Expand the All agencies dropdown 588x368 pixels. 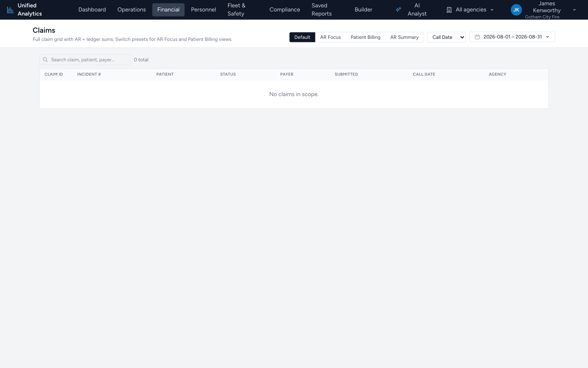[470, 10]
